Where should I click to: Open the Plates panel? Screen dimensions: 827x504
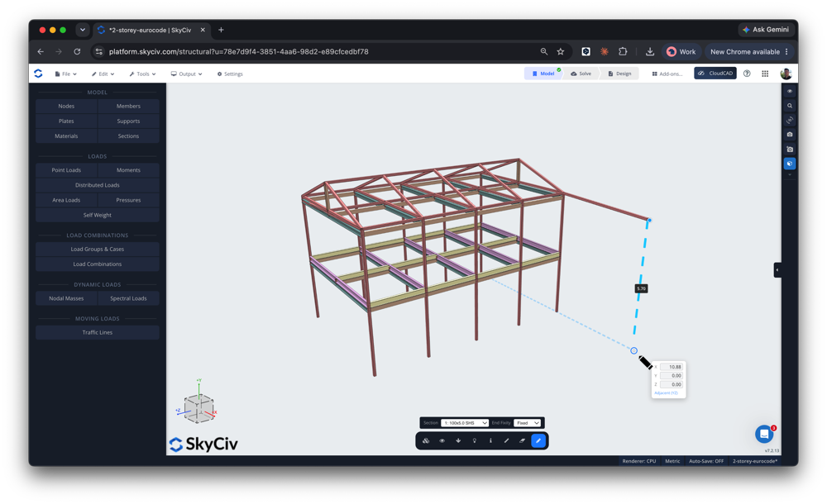66,121
